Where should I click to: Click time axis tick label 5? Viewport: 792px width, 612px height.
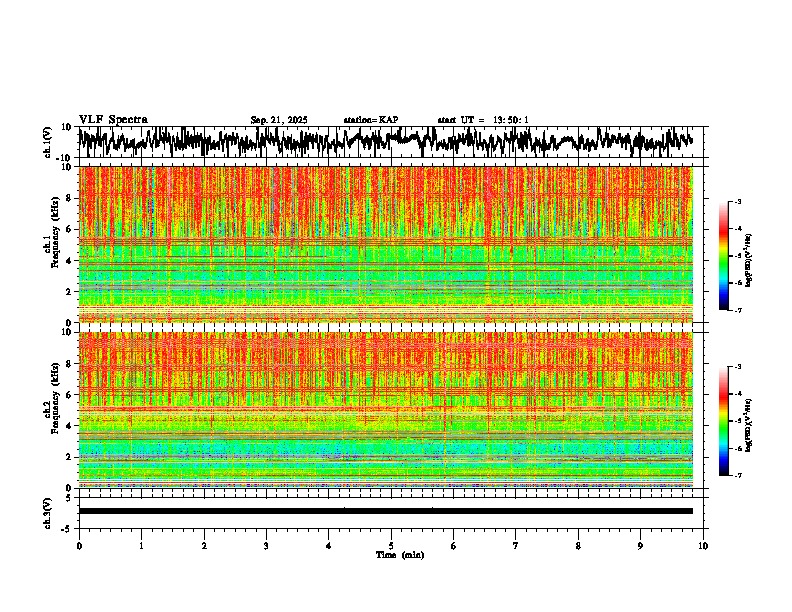391,546
